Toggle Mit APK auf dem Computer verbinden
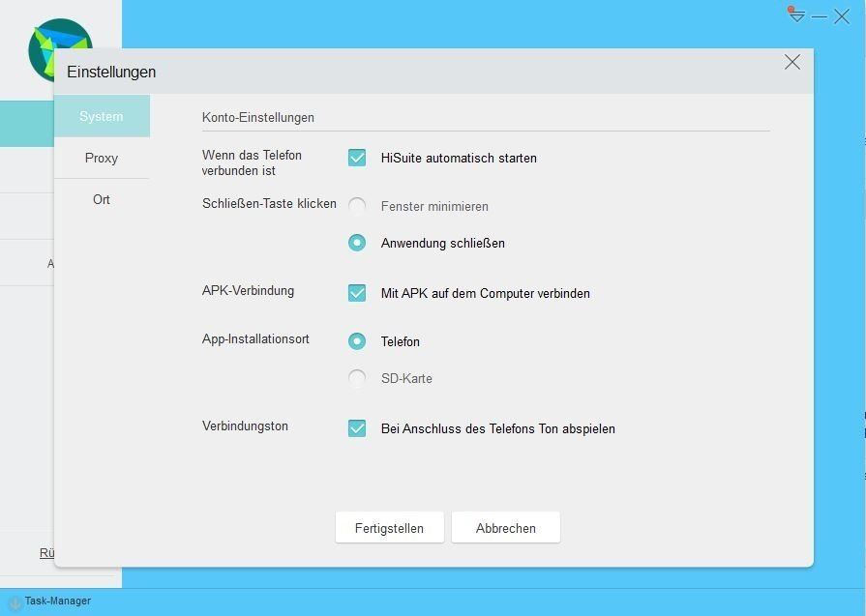This screenshot has height=616, width=866. click(x=357, y=293)
